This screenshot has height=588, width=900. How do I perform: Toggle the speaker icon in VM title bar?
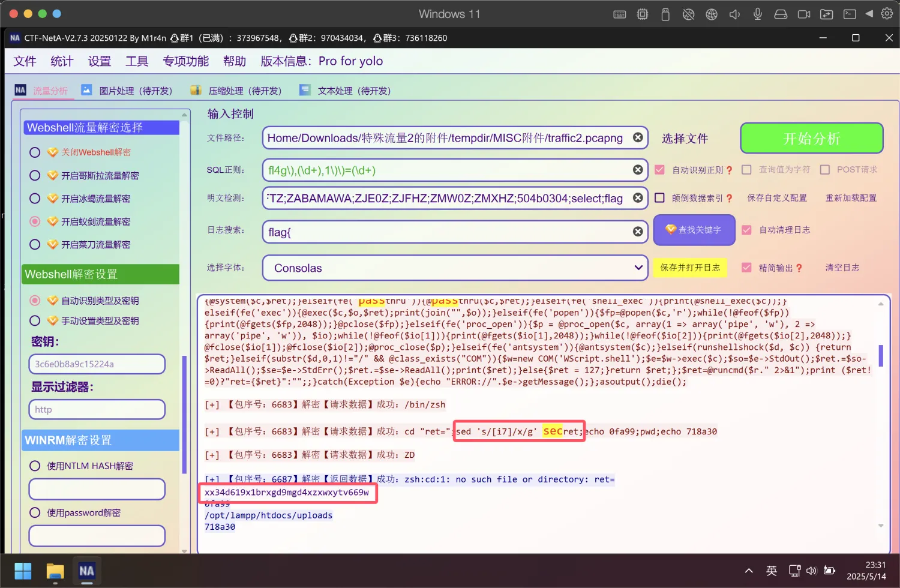pyautogui.click(x=734, y=14)
